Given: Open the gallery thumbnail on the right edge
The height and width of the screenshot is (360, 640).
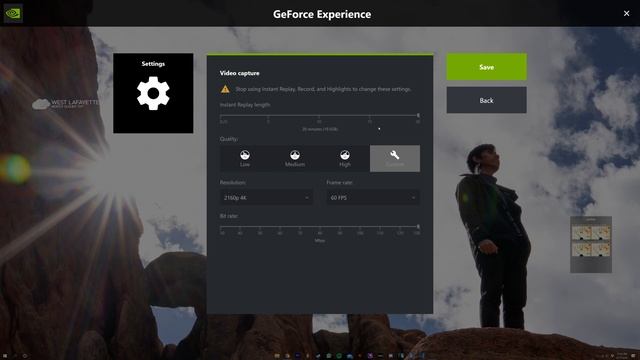Looking at the screenshot, I should tap(591, 244).
